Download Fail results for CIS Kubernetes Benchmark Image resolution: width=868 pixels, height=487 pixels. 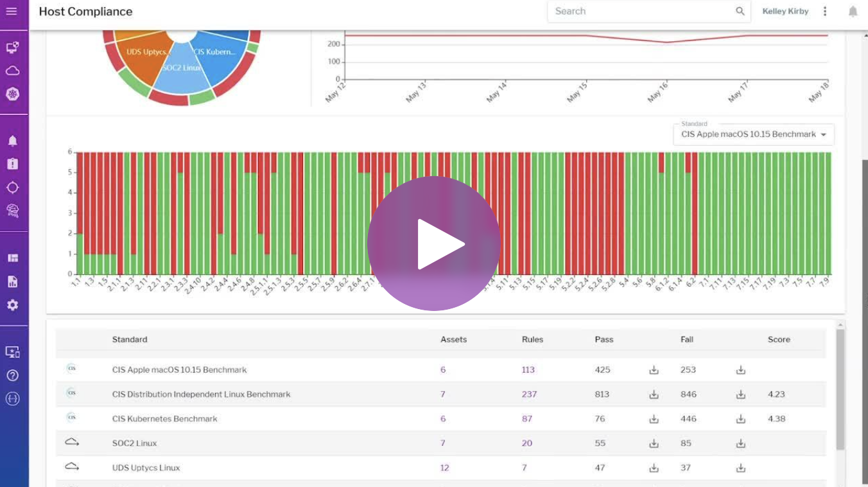pos(740,419)
